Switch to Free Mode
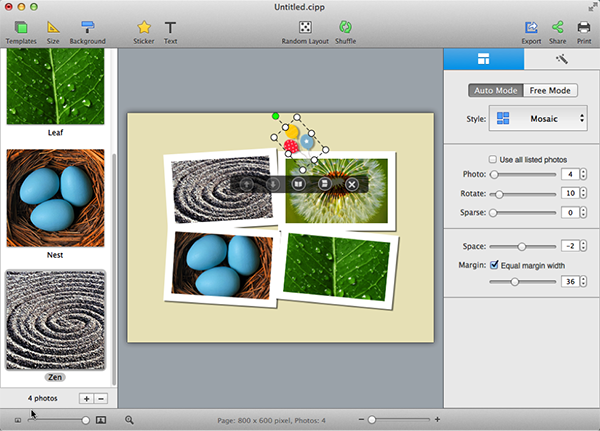Screen dimensions: 600x431 pyautogui.click(x=551, y=90)
